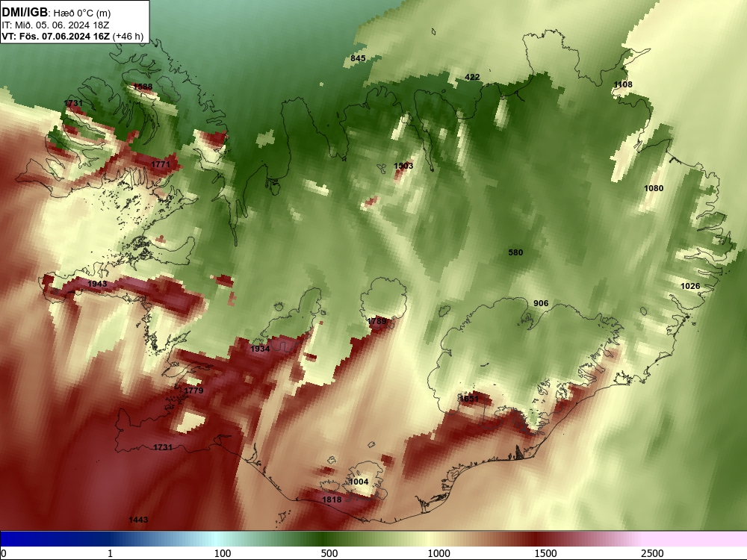Click the 1934 height label
This screenshot has height=560, width=747.
coord(260,349)
